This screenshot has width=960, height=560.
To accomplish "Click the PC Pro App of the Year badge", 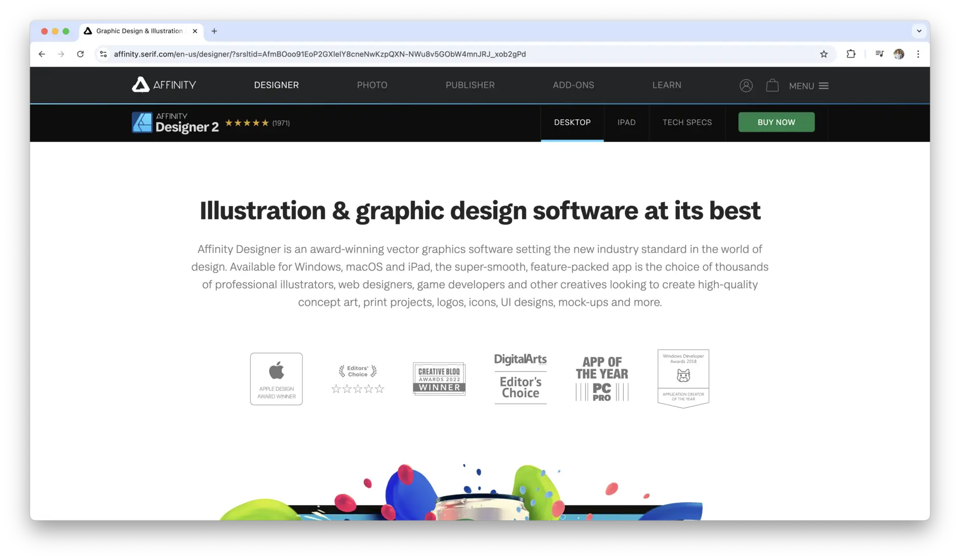I will [602, 379].
